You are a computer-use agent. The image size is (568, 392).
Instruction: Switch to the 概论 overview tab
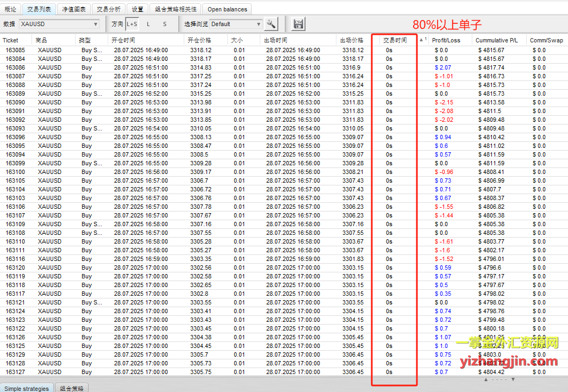click(10, 9)
